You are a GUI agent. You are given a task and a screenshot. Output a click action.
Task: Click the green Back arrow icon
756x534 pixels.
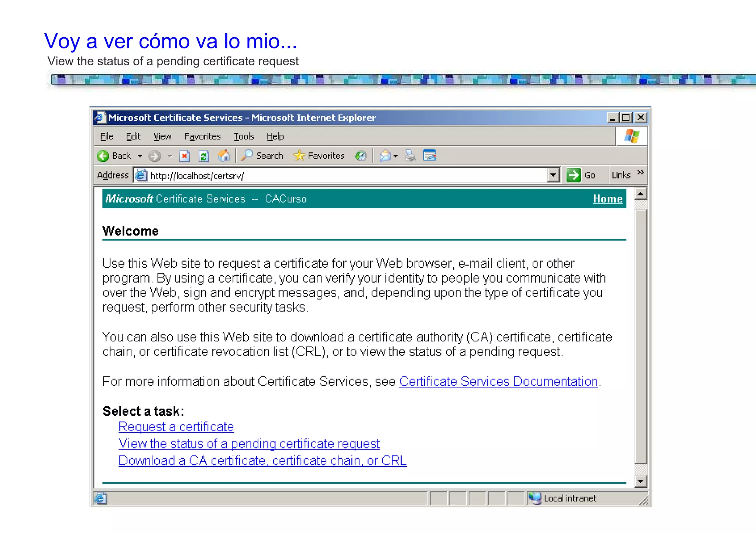click(103, 156)
